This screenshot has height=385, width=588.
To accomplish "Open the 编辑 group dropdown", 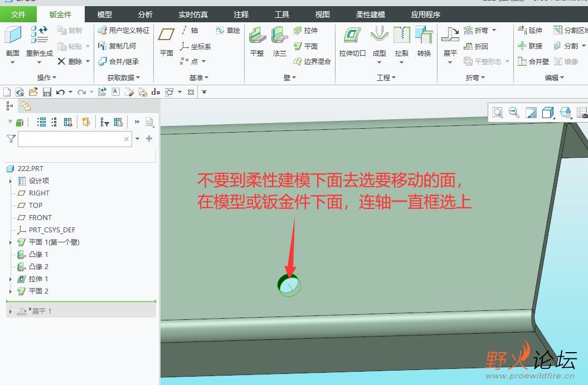I will click(554, 77).
